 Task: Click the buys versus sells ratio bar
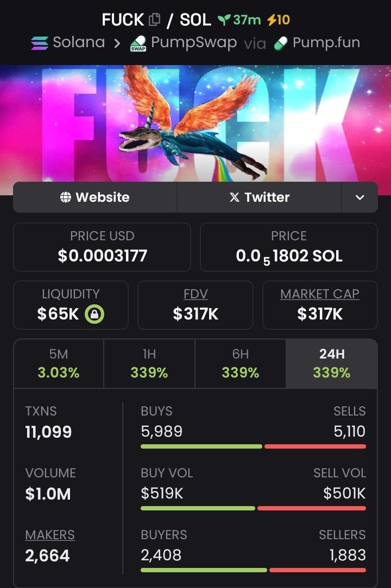(253, 446)
